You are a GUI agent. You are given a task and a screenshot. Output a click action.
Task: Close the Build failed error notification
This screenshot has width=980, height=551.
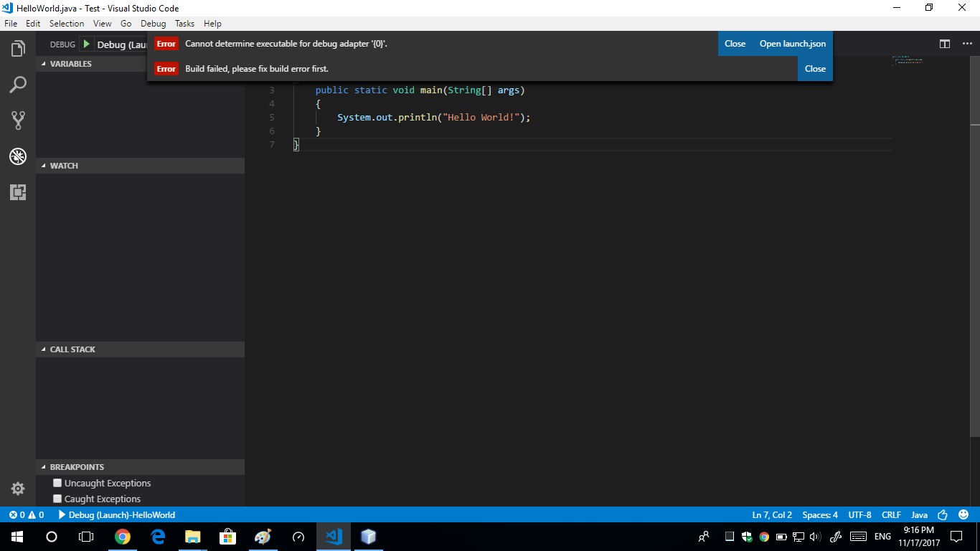click(x=815, y=69)
